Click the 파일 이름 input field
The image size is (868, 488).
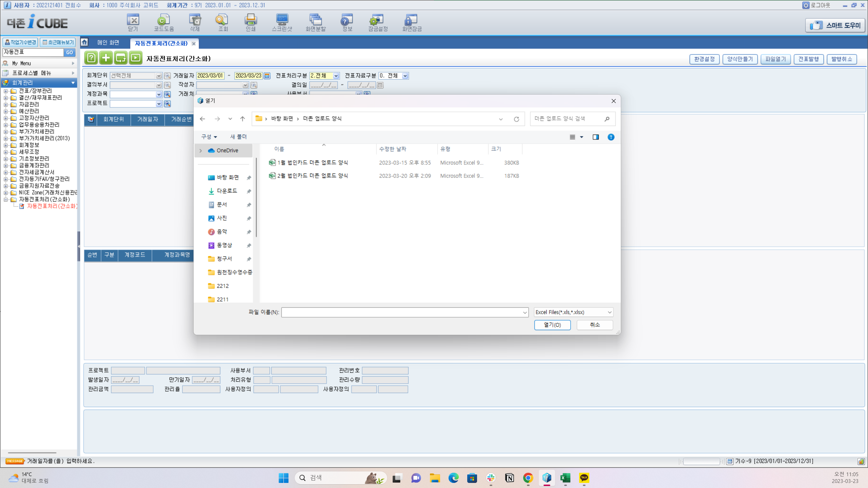[402, 312]
